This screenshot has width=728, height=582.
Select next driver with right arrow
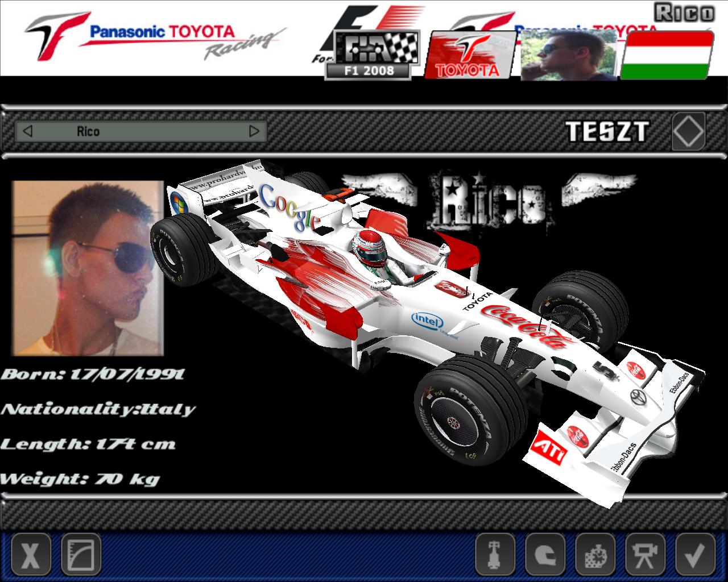click(x=254, y=131)
